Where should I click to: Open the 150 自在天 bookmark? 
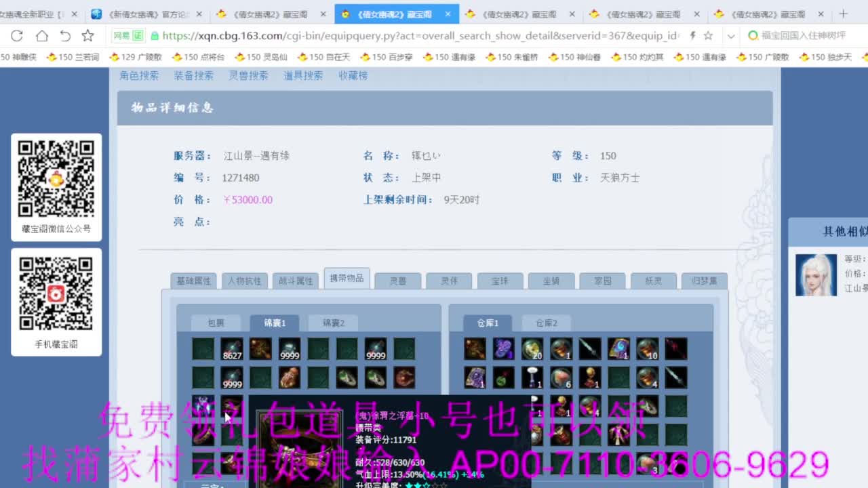(x=323, y=58)
